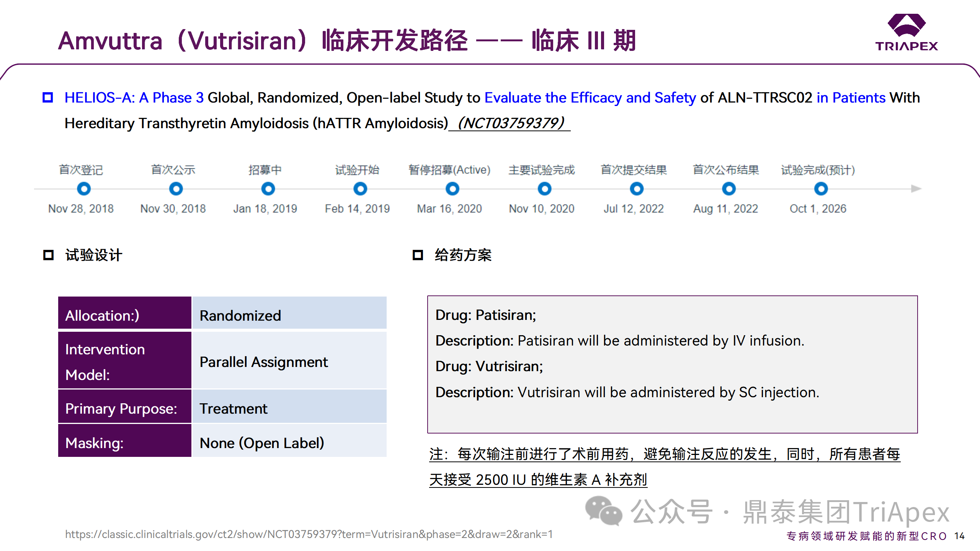The image size is (980, 551).
Task: Select the Aug 11, 2022 timeline dot
Action: coord(729,189)
